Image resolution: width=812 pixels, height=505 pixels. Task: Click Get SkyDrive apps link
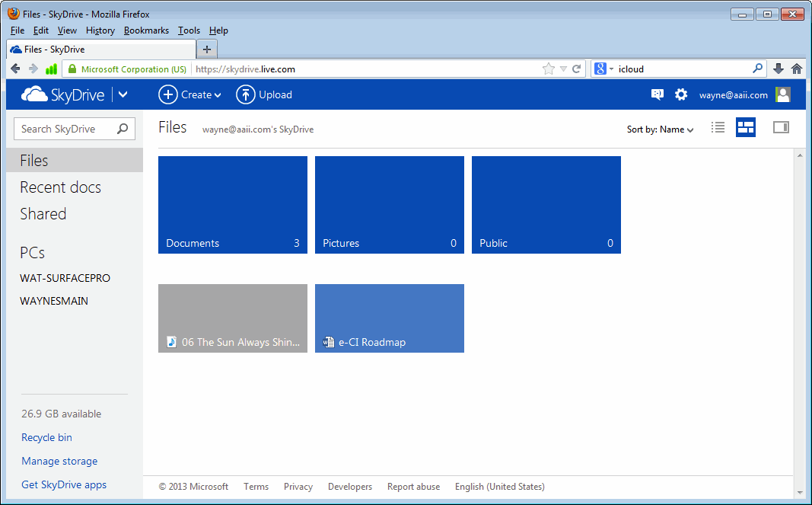(64, 484)
